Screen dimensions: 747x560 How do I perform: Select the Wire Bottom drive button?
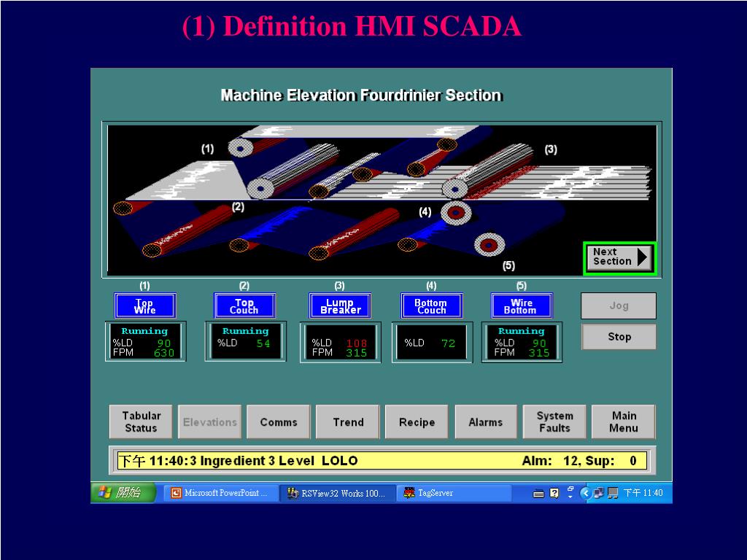click(522, 306)
